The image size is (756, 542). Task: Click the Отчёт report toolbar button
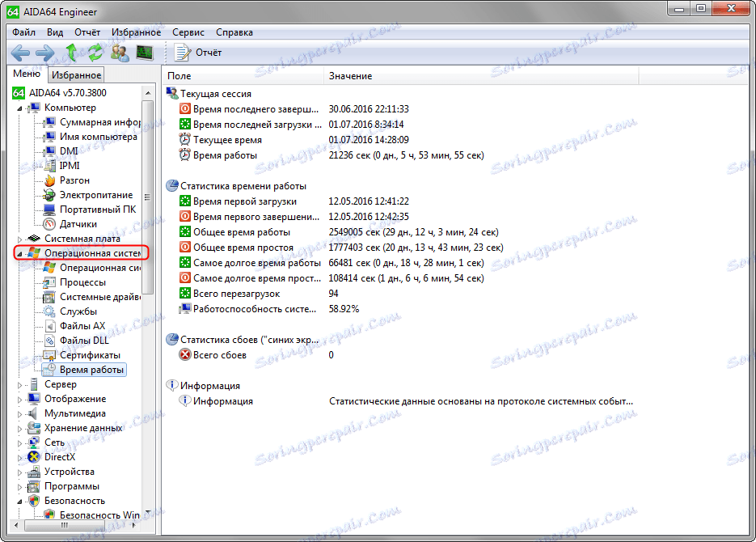(198, 52)
